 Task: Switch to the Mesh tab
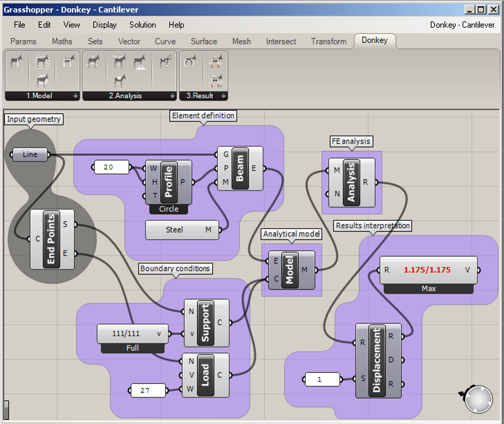pyautogui.click(x=241, y=41)
